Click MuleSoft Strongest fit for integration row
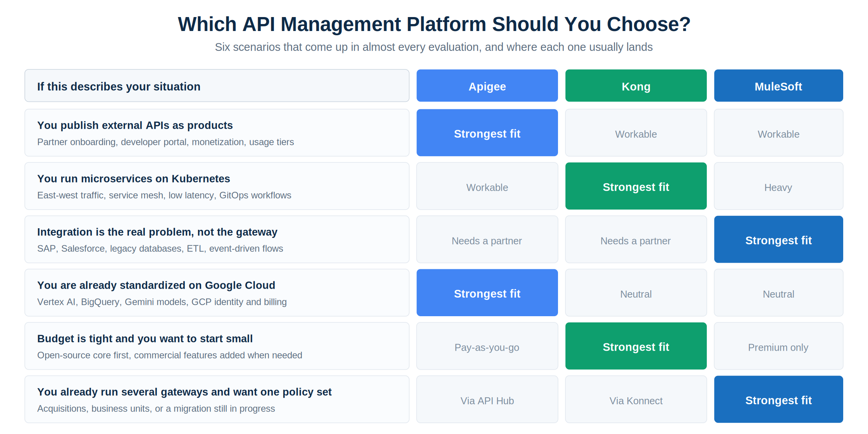868x434 pixels. (778, 239)
